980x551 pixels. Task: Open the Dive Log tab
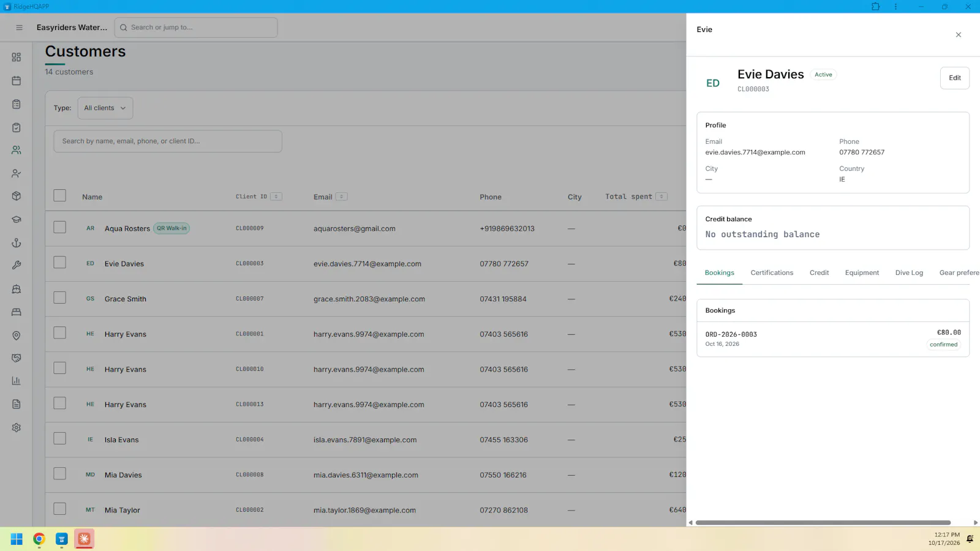(909, 273)
